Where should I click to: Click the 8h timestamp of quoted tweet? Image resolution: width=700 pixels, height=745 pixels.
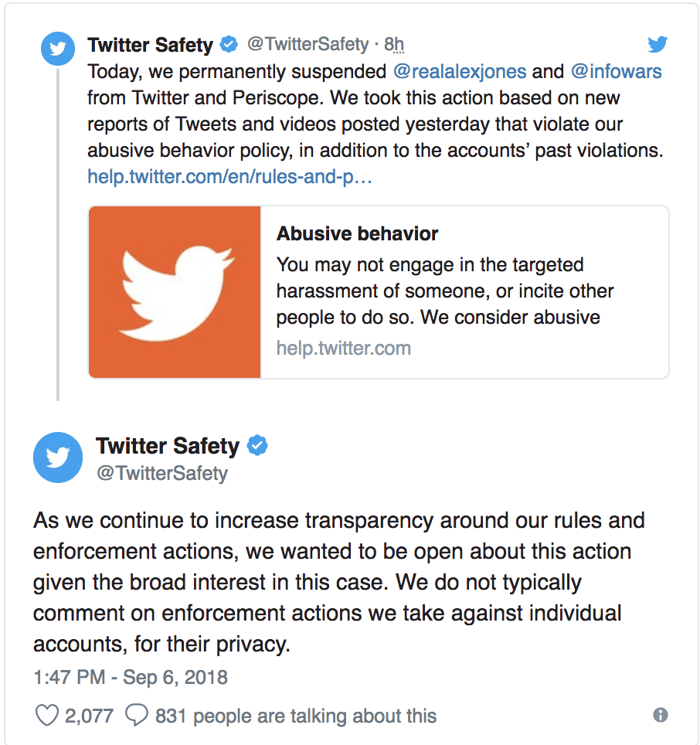click(394, 44)
